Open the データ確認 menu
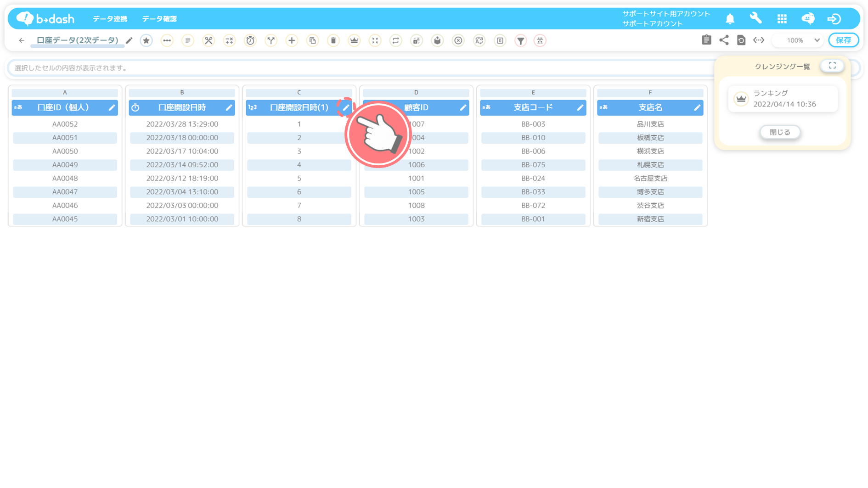The width and height of the screenshot is (868, 488). (159, 19)
